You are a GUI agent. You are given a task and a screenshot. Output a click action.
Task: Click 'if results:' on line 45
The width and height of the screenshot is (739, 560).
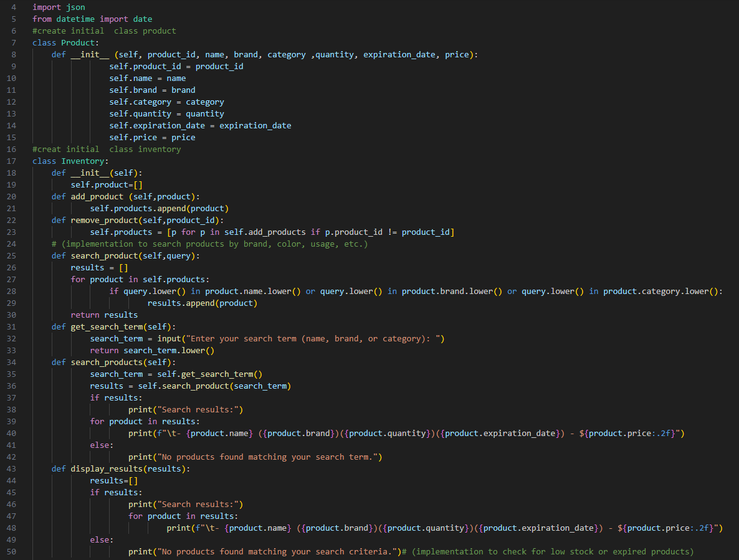(x=116, y=493)
